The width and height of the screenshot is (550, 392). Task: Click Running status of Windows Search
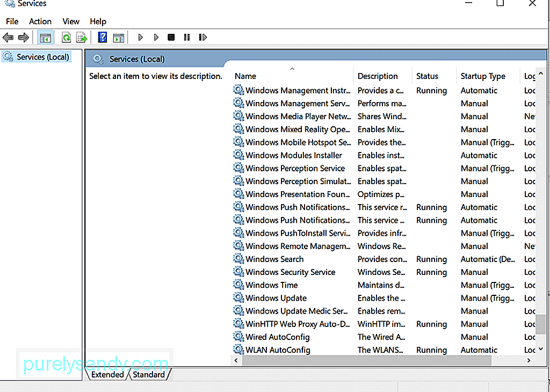(431, 259)
